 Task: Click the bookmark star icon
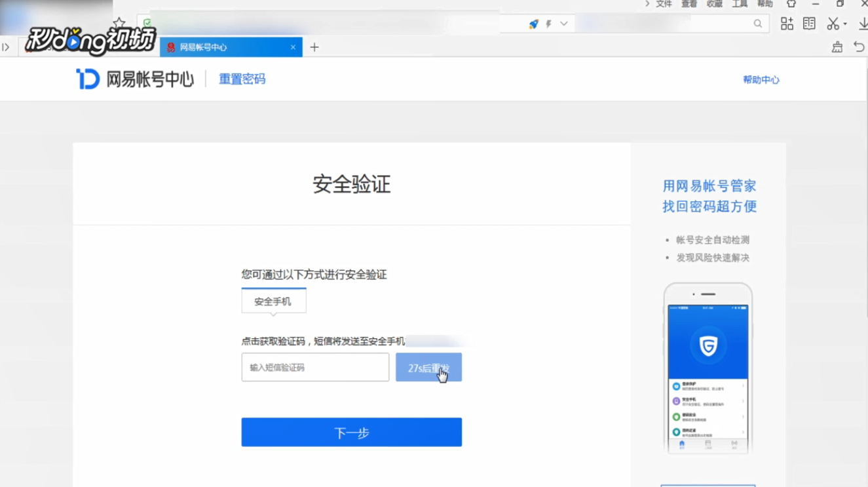[x=119, y=23]
